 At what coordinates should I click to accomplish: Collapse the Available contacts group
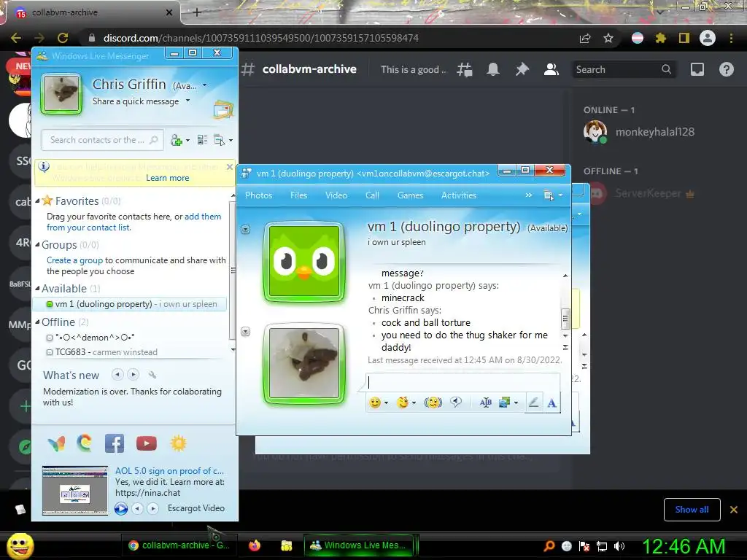click(37, 289)
